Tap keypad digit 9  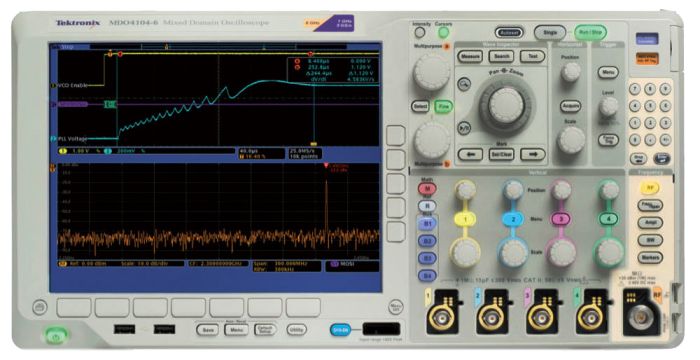pyautogui.click(x=665, y=89)
